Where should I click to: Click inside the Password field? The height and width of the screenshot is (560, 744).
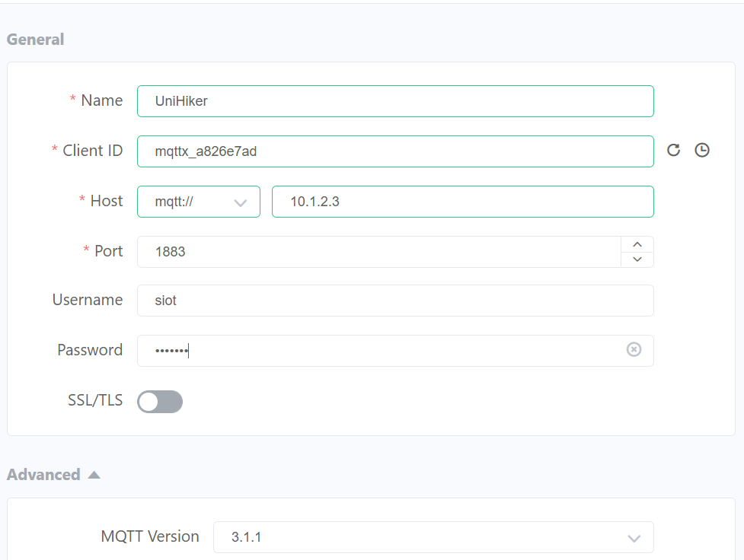point(395,351)
